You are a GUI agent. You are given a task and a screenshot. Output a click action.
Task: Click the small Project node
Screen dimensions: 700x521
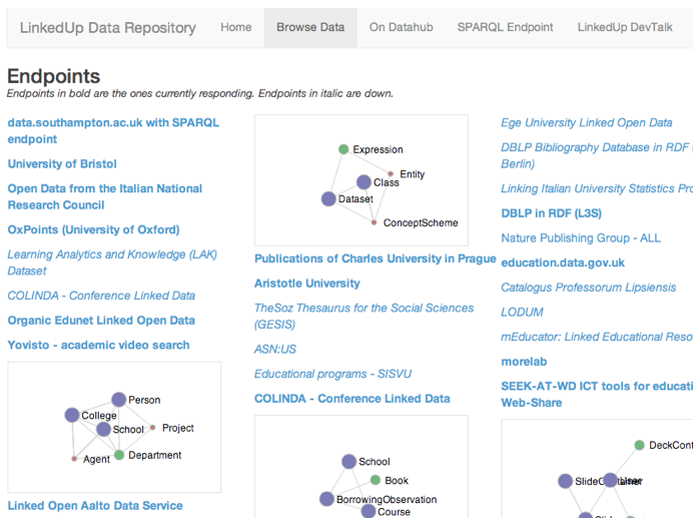click(x=153, y=428)
